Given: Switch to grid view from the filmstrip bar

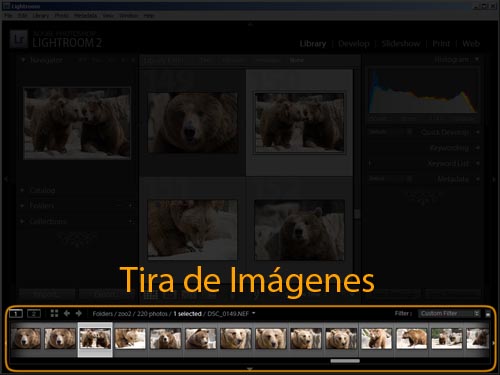Looking at the screenshot, I should [x=54, y=313].
